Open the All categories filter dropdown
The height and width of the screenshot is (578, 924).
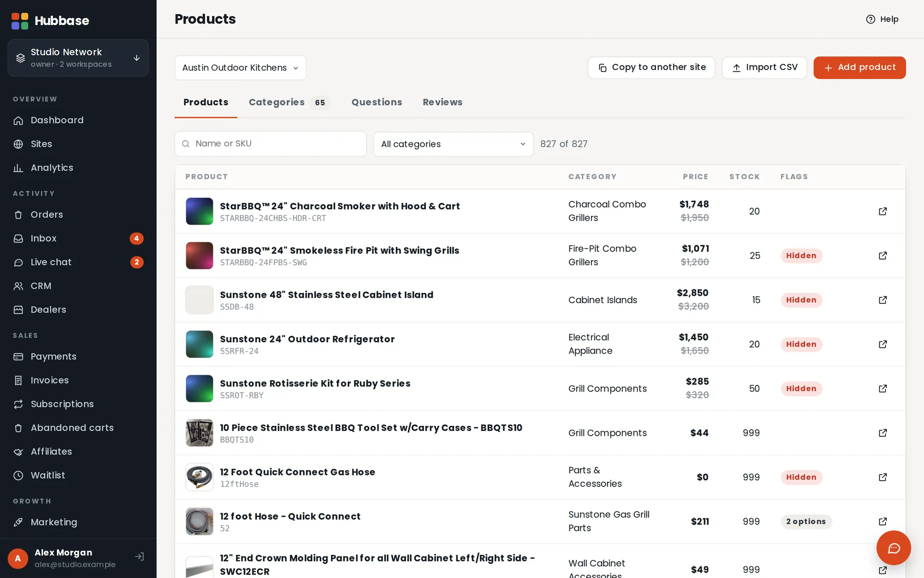(453, 144)
